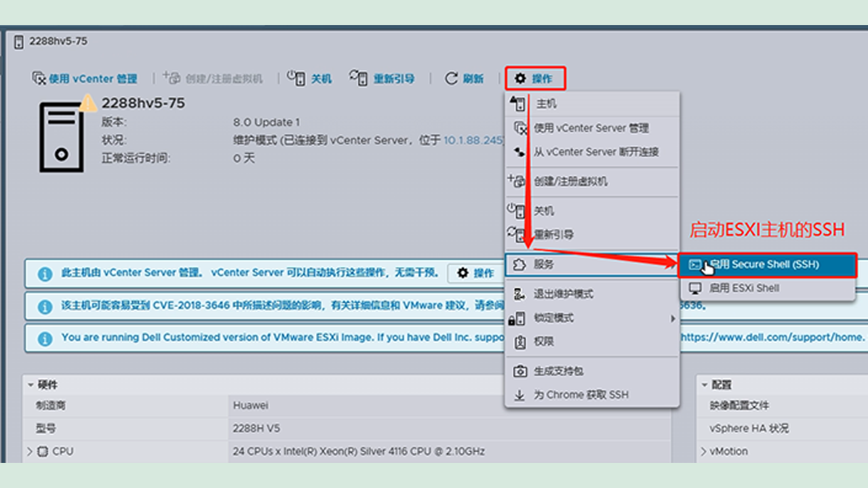Click the 操作 gear icon in toolbar
This screenshot has height=488, width=868.
point(520,79)
